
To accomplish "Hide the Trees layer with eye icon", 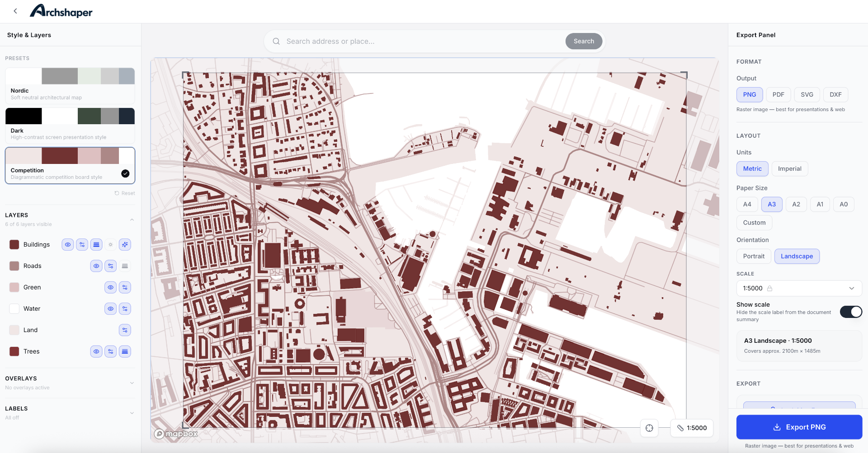I will tap(96, 351).
